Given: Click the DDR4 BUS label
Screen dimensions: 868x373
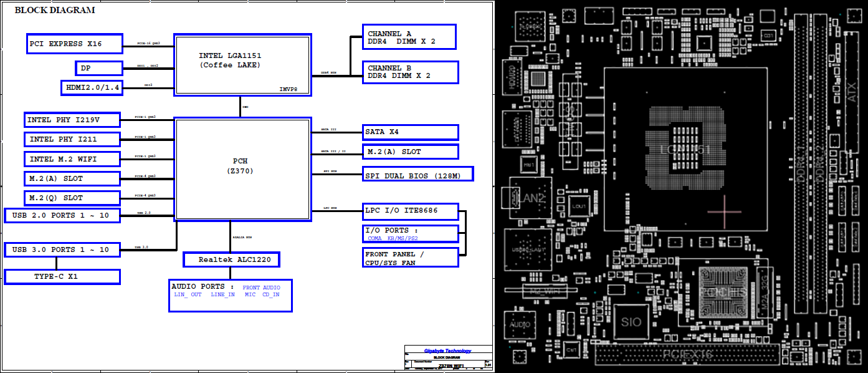Looking at the screenshot, I should click(328, 72).
